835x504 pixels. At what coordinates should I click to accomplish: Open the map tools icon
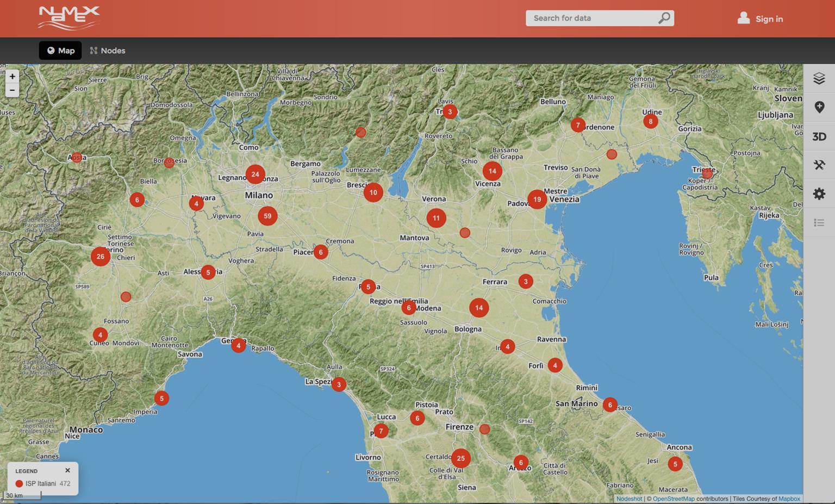[x=819, y=165]
